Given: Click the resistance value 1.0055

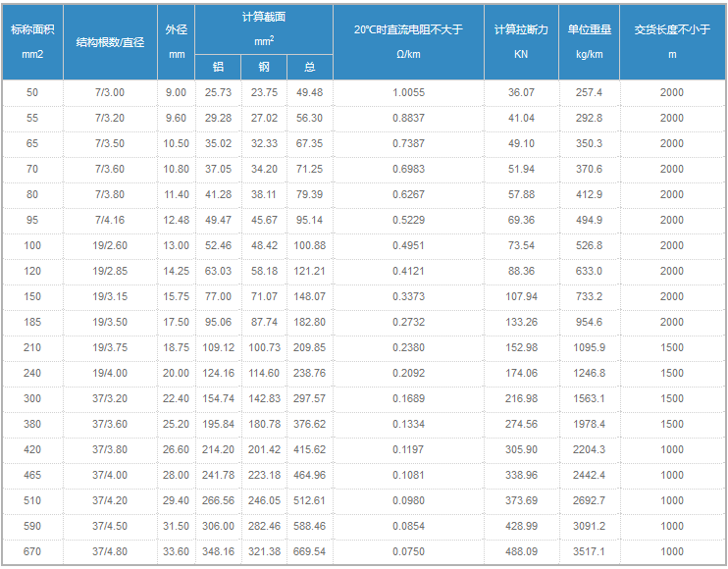Looking at the screenshot, I should coord(408,93).
